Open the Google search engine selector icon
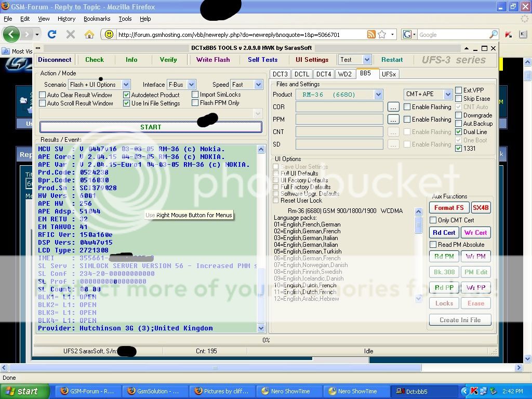532x399 pixels. (x=409, y=34)
